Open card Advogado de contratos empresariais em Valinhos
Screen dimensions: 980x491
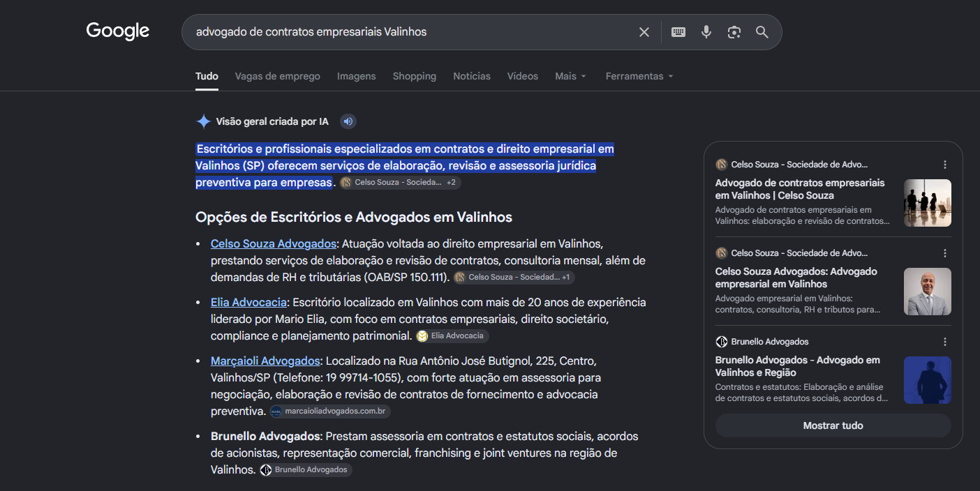[x=800, y=189]
